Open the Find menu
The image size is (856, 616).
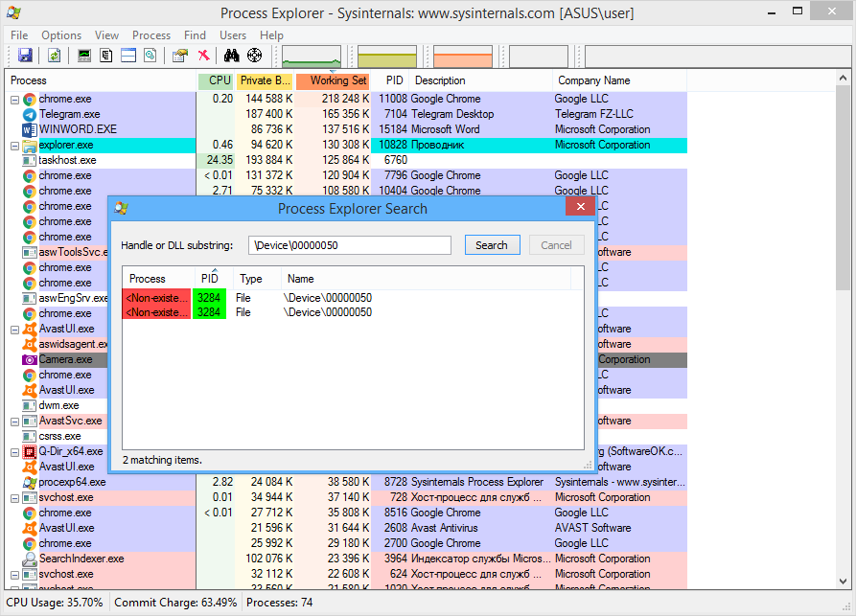pyautogui.click(x=195, y=34)
